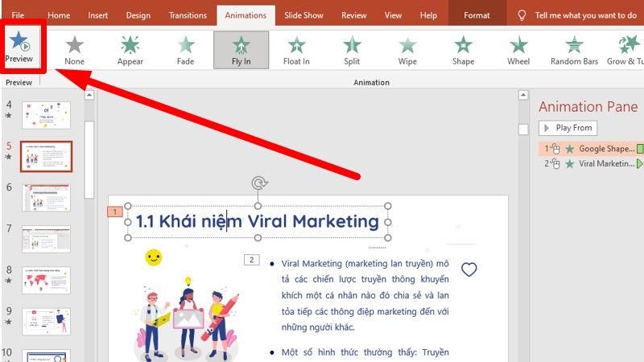Click animation order tag 2 on slide
The image size is (644, 362).
[252, 259]
